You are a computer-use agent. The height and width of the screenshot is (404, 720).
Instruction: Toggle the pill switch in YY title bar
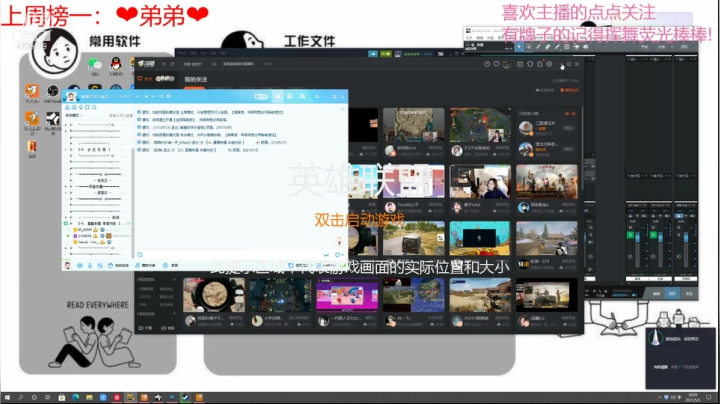tap(261, 96)
